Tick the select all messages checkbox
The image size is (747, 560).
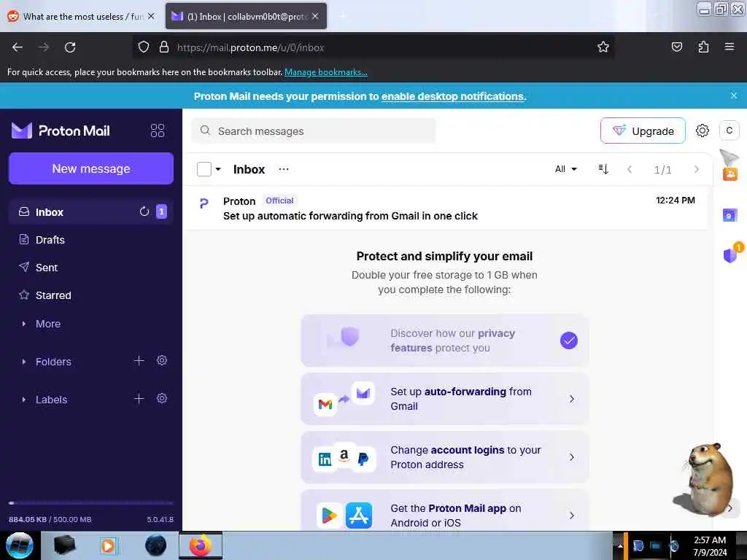pyautogui.click(x=204, y=169)
